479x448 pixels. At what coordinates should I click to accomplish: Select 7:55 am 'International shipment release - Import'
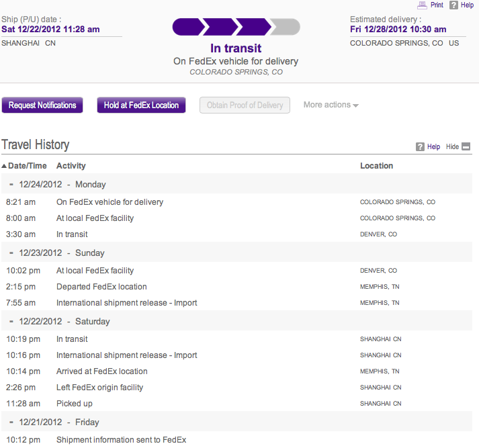[236, 303]
